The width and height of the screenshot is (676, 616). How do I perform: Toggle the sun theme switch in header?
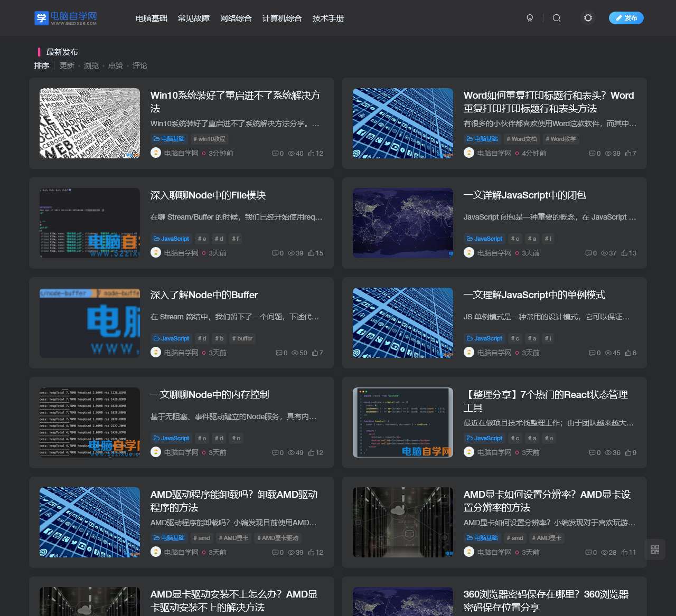588,18
